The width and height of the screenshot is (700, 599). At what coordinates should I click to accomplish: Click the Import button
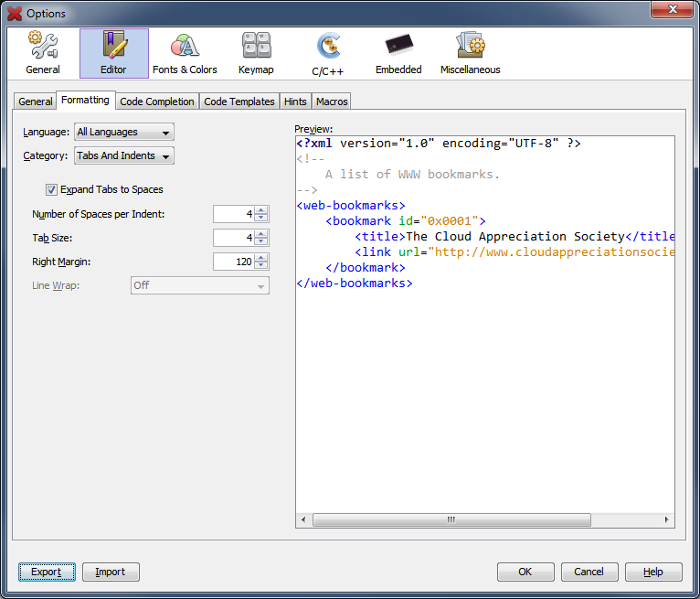[x=111, y=572]
